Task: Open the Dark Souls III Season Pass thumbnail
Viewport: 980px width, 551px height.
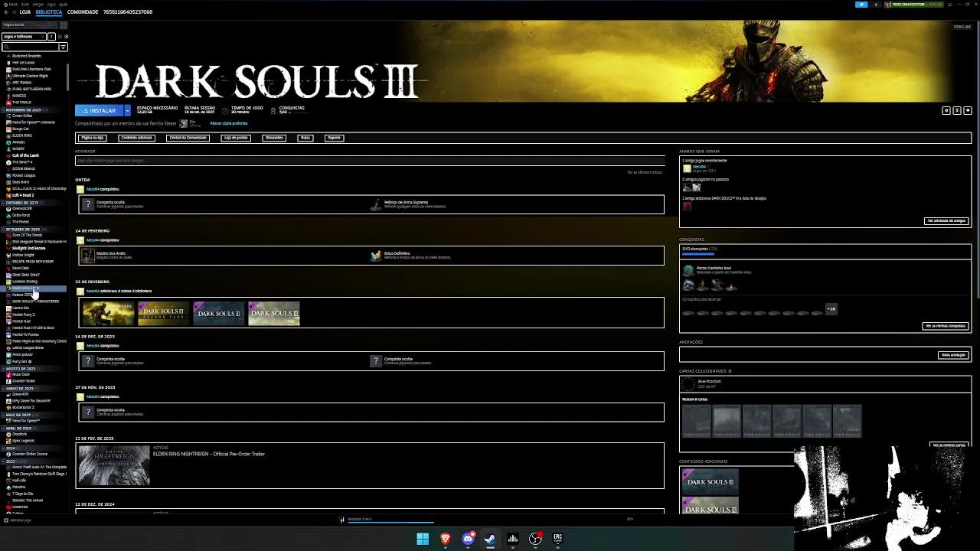Action: click(163, 313)
